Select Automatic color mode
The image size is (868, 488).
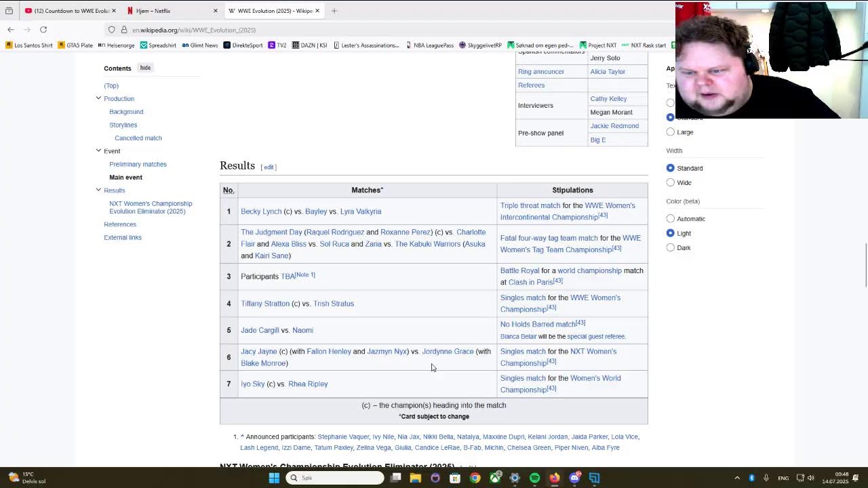pos(671,219)
